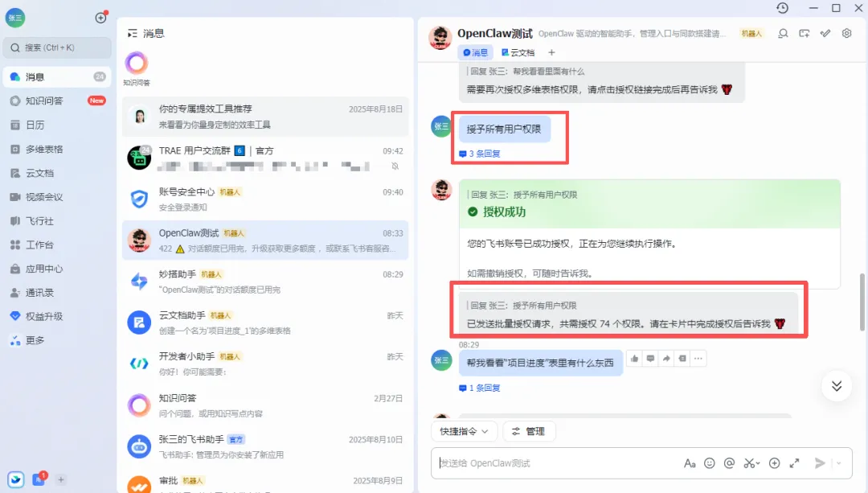Click the 通讯录 contacts icon in the sidebar
This screenshot has height=493, width=868.
15,293
